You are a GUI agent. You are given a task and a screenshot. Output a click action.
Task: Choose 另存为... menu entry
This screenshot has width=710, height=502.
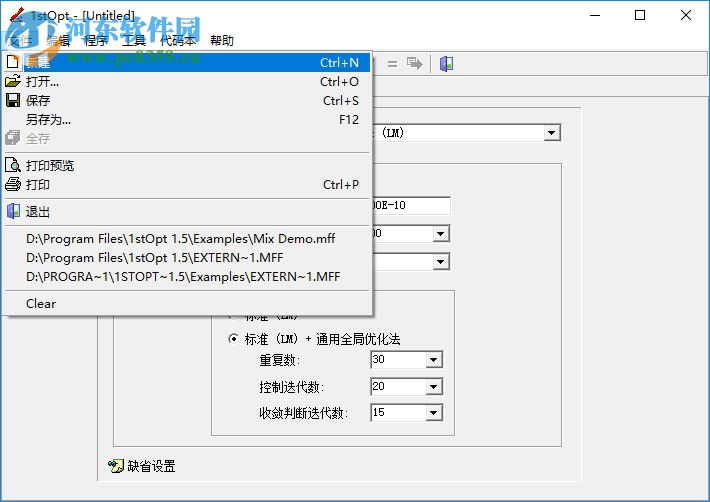click(x=187, y=120)
